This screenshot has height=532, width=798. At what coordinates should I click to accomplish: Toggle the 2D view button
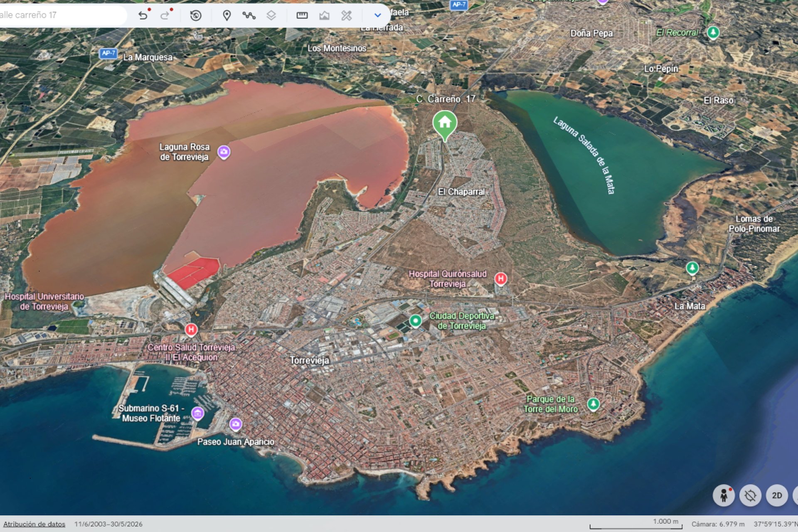(777, 495)
